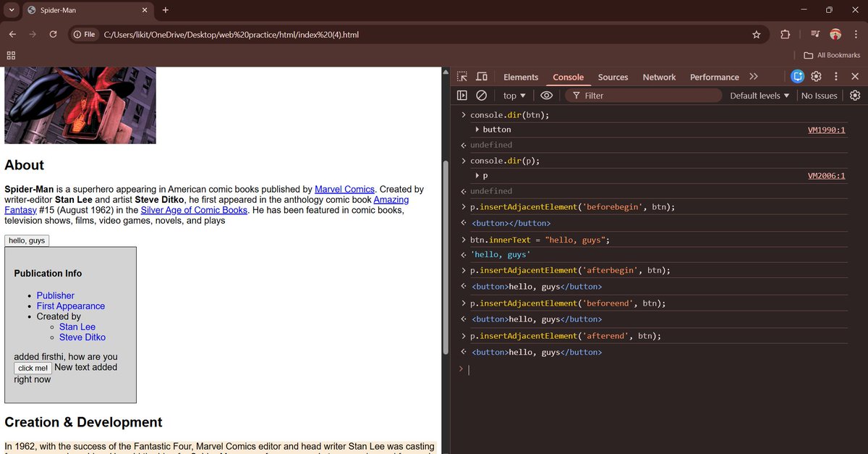Click the console Filter input field
Image resolution: width=868 pixels, height=454 pixels.
644,95
